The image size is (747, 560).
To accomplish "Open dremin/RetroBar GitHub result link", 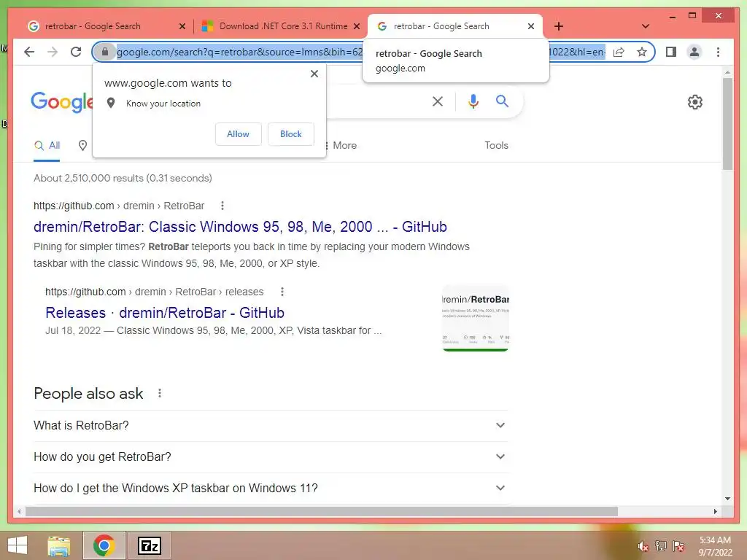I will point(240,227).
